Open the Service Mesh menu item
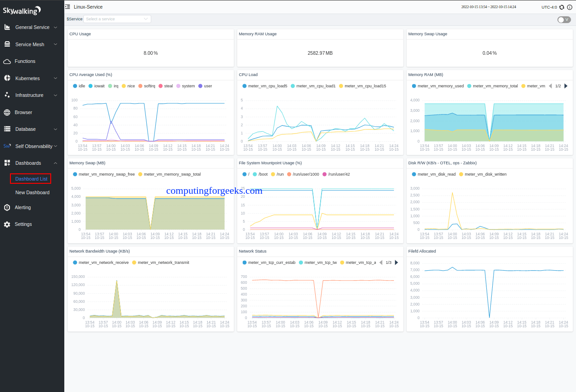The width and height of the screenshot is (576, 392). point(29,44)
